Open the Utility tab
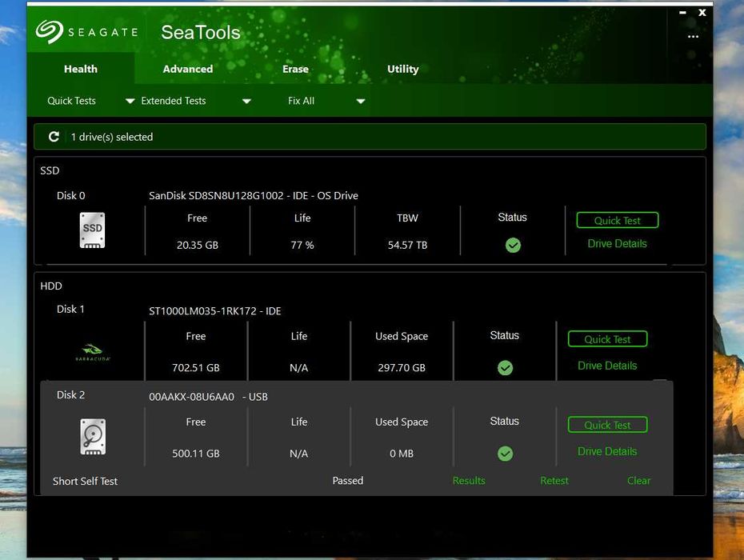This screenshot has height=560, width=744. tap(403, 69)
